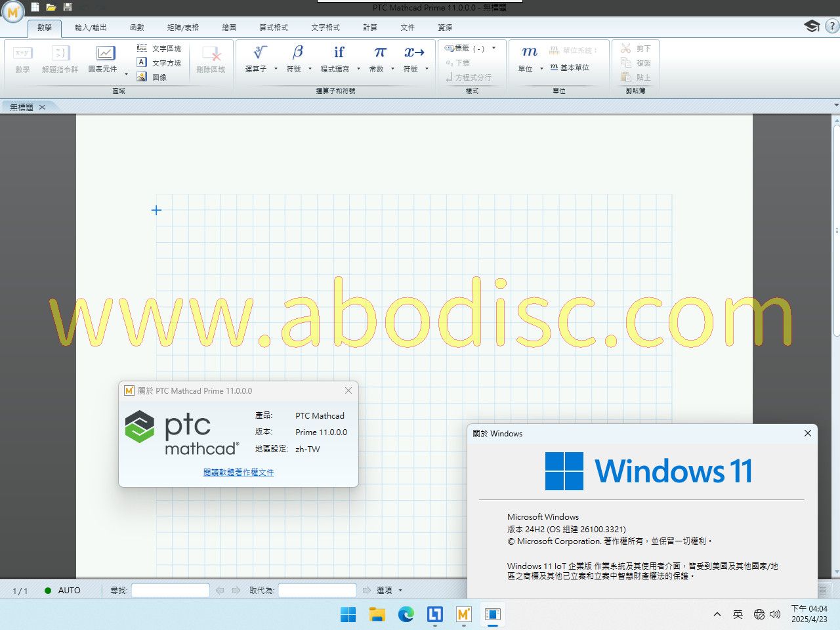Open the beta Symbols (符號) gallery
This screenshot has height=630, width=840.
(295, 59)
